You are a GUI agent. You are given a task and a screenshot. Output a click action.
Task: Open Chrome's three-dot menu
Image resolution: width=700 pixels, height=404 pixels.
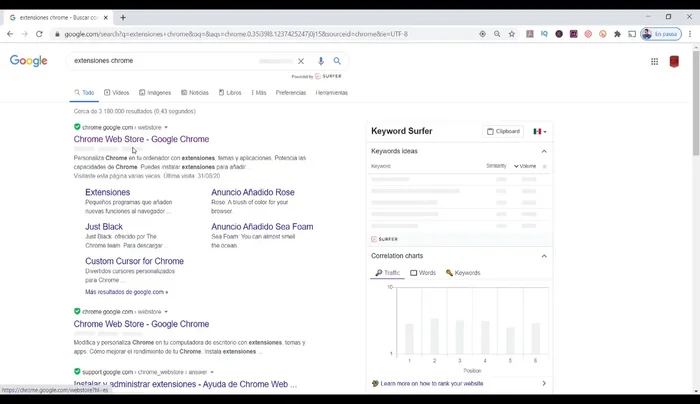(690, 34)
